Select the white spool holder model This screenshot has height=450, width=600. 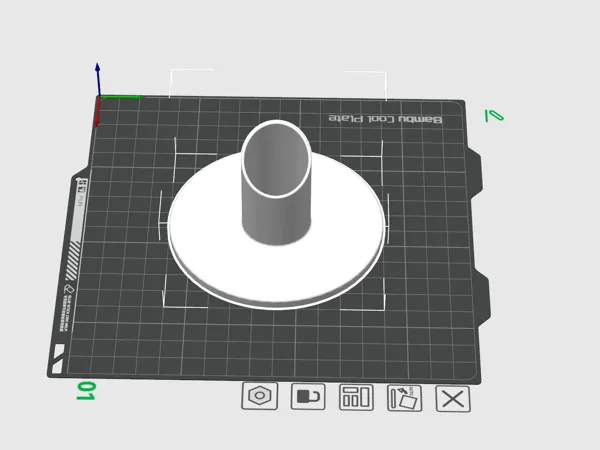276,268
